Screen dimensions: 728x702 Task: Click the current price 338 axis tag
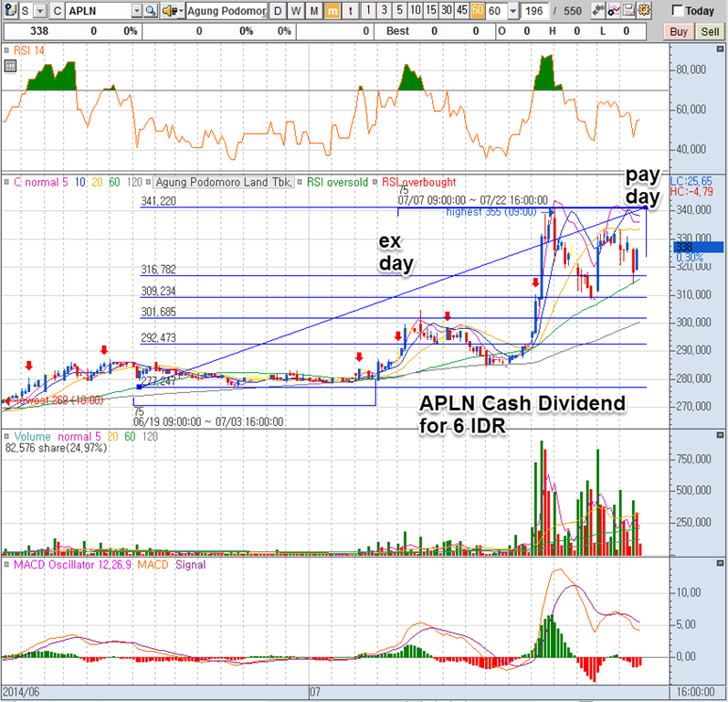698,247
